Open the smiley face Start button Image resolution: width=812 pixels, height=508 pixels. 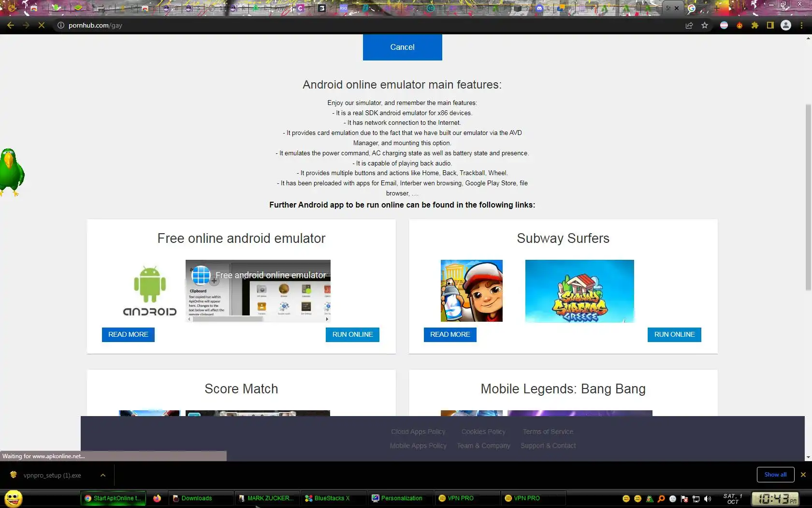coord(14,498)
